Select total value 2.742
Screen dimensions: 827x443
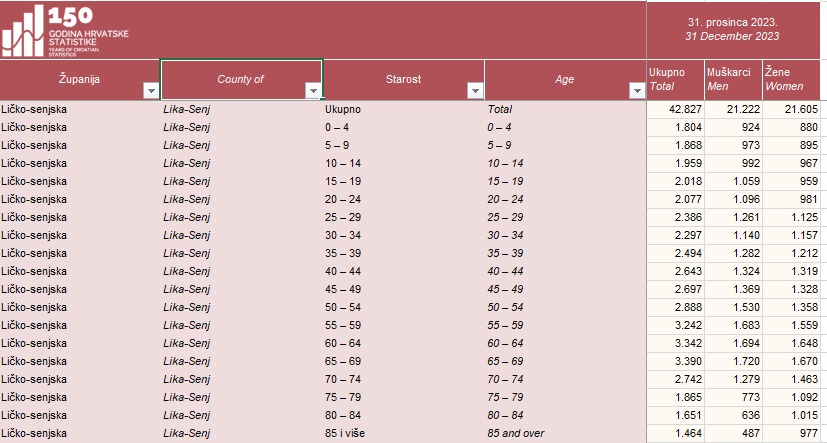tap(676, 379)
